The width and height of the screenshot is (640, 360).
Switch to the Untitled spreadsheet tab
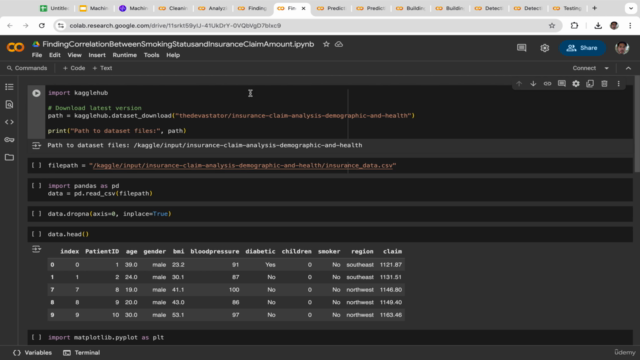click(54, 8)
